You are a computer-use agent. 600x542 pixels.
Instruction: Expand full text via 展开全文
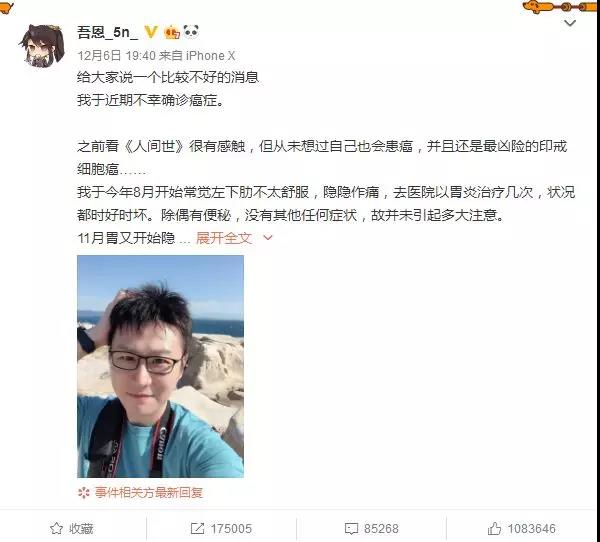[x=224, y=238]
